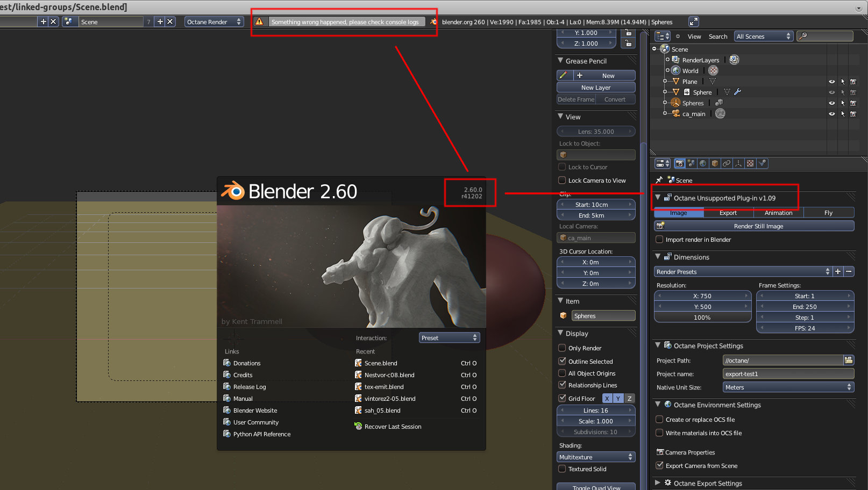Click Render Still Image button

pyautogui.click(x=754, y=226)
